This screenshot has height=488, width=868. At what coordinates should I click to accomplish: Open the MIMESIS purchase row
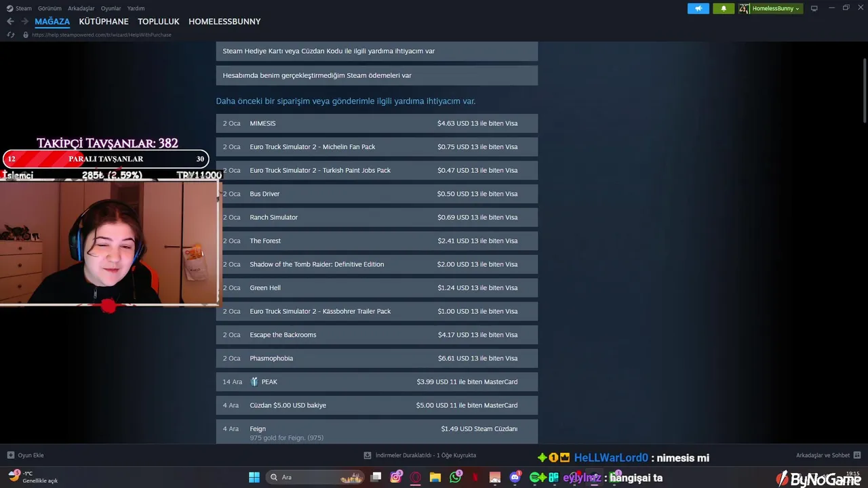pos(377,123)
